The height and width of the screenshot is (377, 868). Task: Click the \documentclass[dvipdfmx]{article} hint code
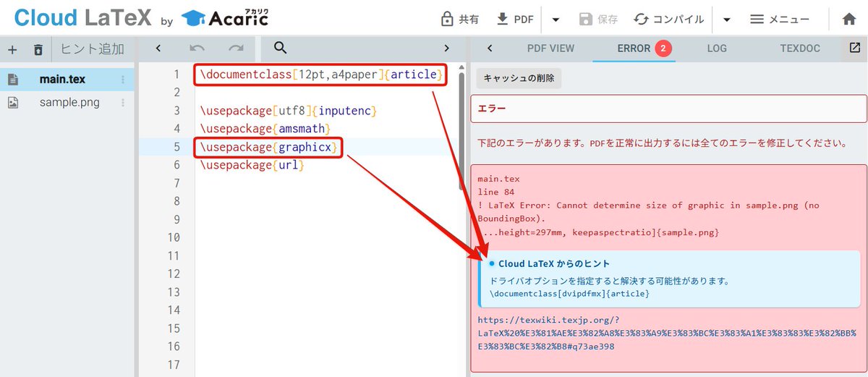570,294
